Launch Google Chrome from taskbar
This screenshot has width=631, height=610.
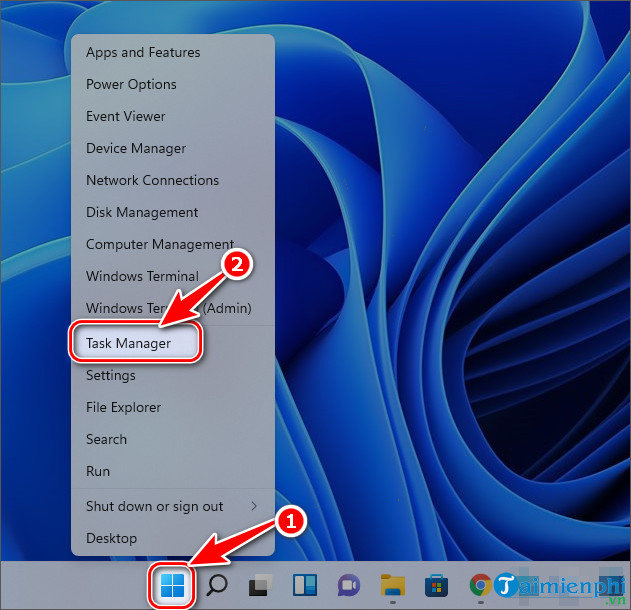click(480, 585)
